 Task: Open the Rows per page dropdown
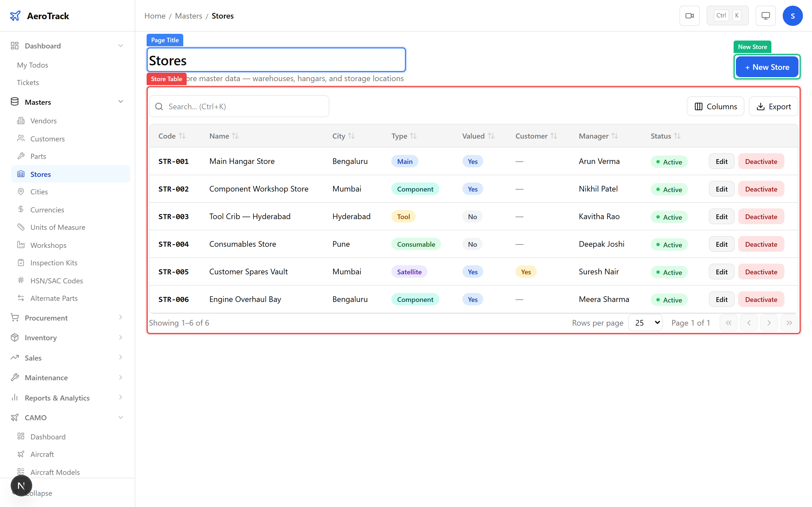coord(645,322)
